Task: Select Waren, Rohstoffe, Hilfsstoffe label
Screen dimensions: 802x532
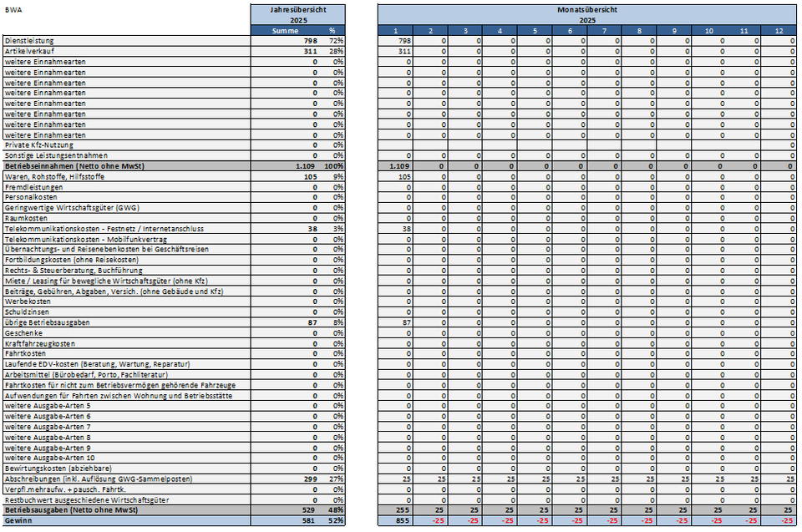Action: click(x=54, y=177)
